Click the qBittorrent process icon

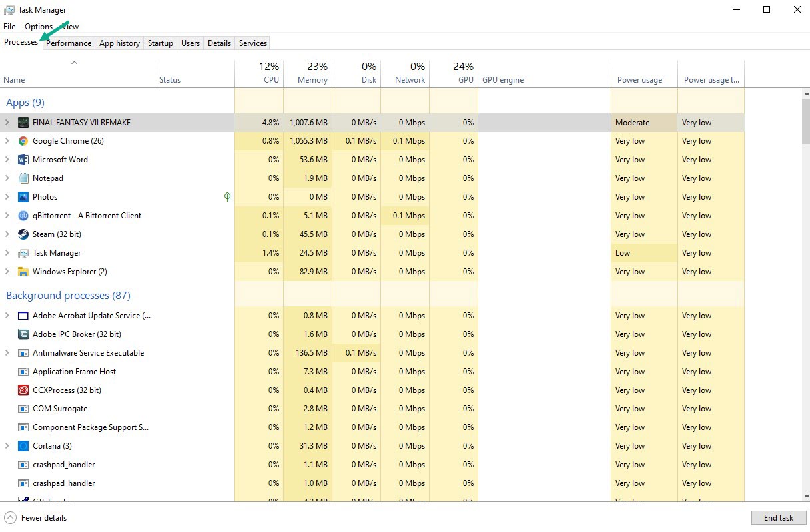click(x=23, y=216)
